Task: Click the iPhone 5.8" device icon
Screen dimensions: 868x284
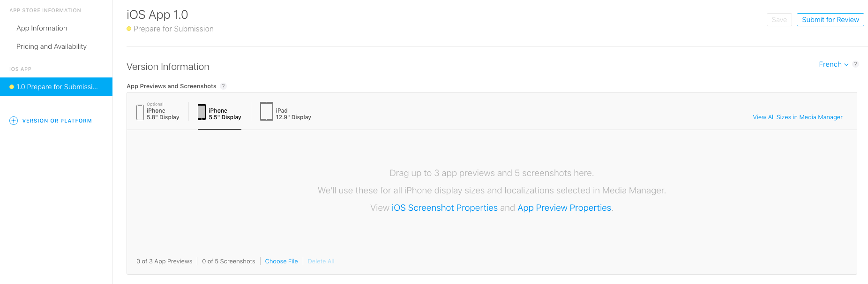Action: [140, 112]
